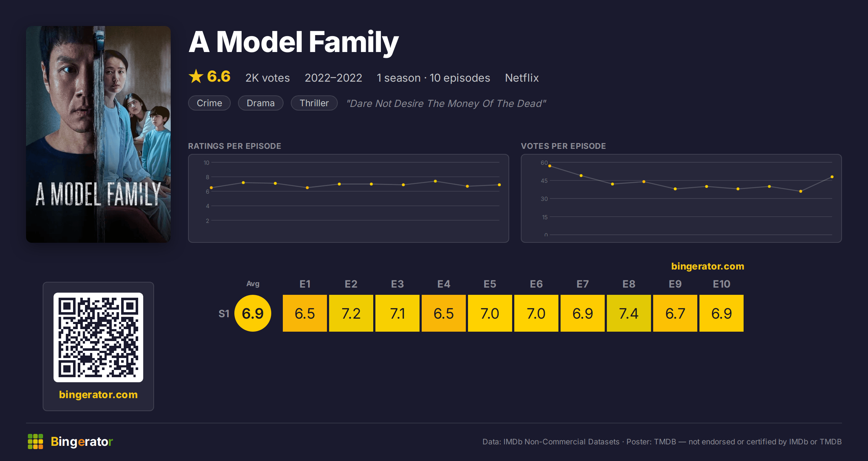Open bingerator.com link above episode grid
Viewport: 868px width, 461px height.
pos(707,266)
